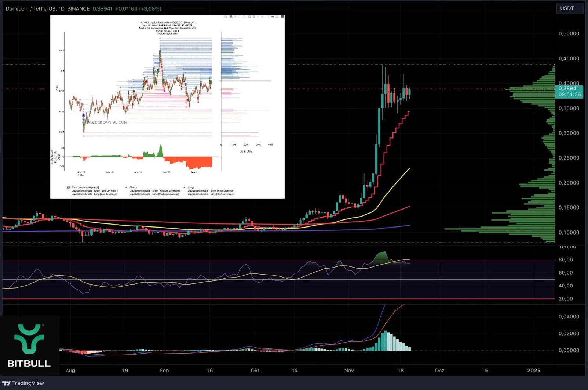Click the 0,20000 price axis label
The height and width of the screenshot is (390, 588).
569,183
